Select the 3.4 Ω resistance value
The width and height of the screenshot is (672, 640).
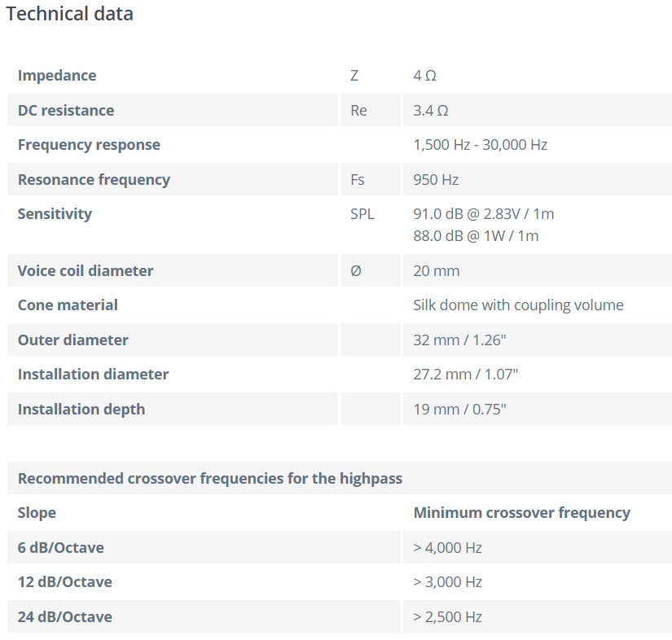pyautogui.click(x=431, y=111)
